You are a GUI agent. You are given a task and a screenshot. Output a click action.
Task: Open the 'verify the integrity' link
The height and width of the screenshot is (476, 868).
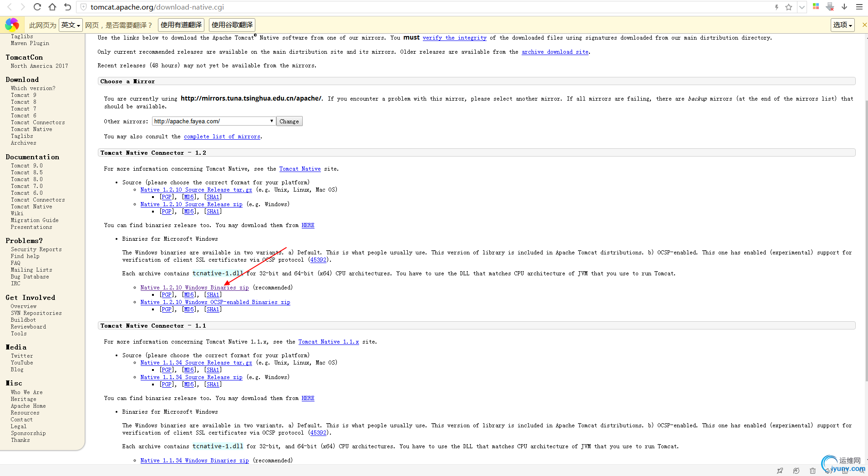(454, 38)
